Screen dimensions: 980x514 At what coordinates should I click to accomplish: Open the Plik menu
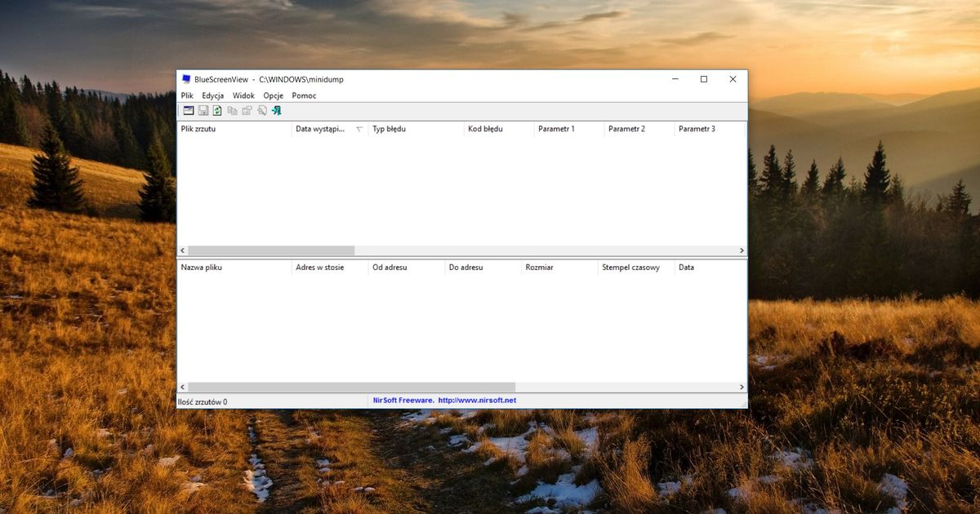click(186, 95)
